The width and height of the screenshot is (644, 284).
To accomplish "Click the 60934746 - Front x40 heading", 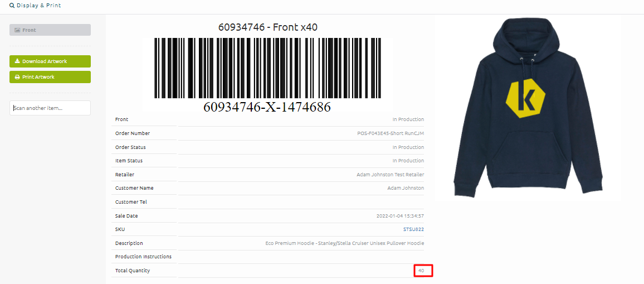I will click(268, 27).
